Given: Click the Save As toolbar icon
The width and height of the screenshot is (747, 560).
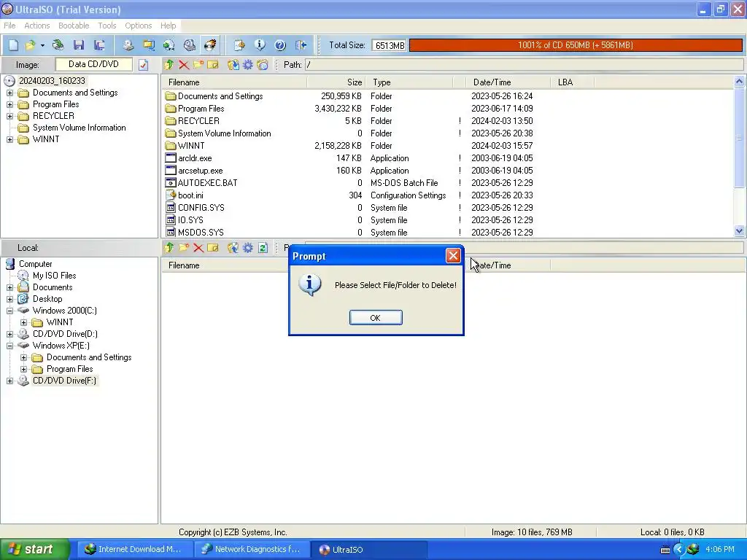Looking at the screenshot, I should (x=99, y=45).
